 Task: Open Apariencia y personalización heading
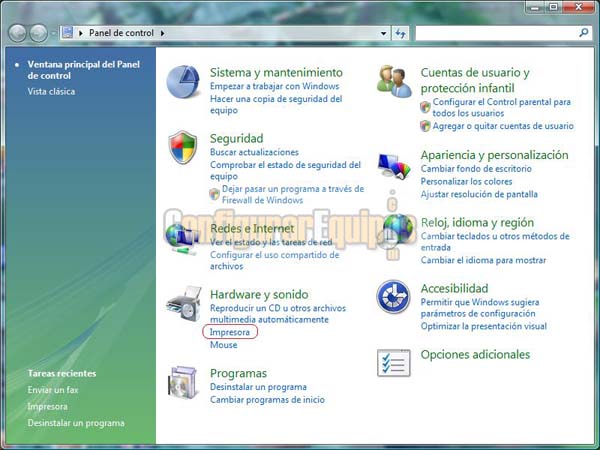[x=494, y=155]
